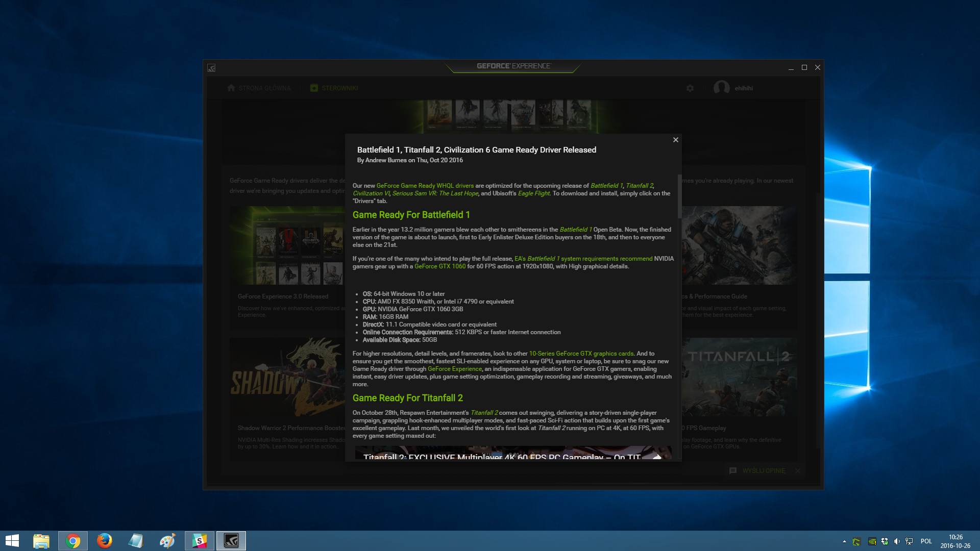Image resolution: width=980 pixels, height=551 pixels.
Task: Launch Firefox from the taskbar
Action: 105,541
